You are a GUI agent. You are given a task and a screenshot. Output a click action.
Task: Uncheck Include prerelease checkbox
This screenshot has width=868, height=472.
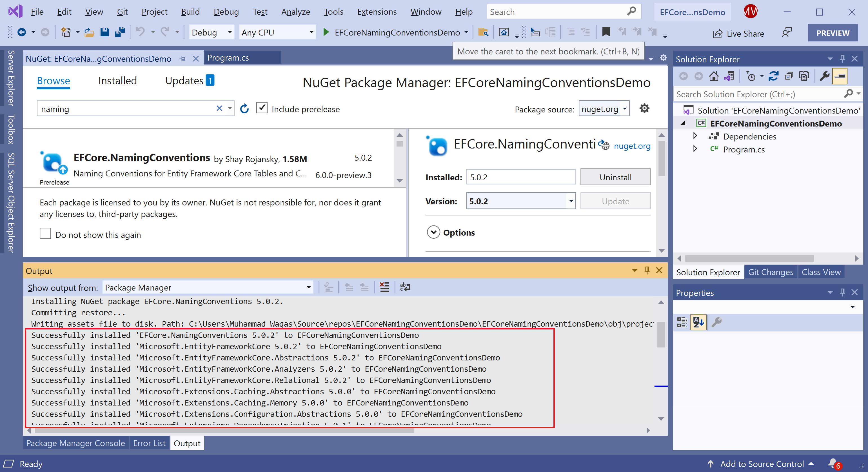pos(262,108)
